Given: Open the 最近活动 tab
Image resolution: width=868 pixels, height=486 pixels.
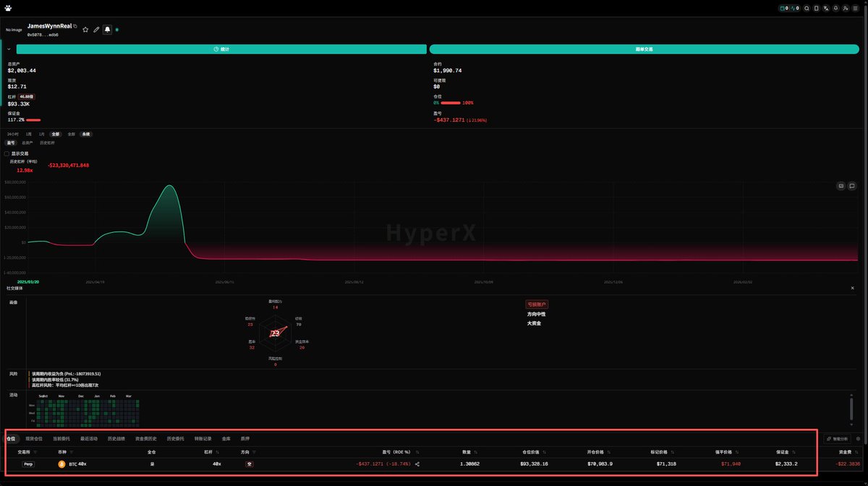Looking at the screenshot, I should [x=89, y=438].
